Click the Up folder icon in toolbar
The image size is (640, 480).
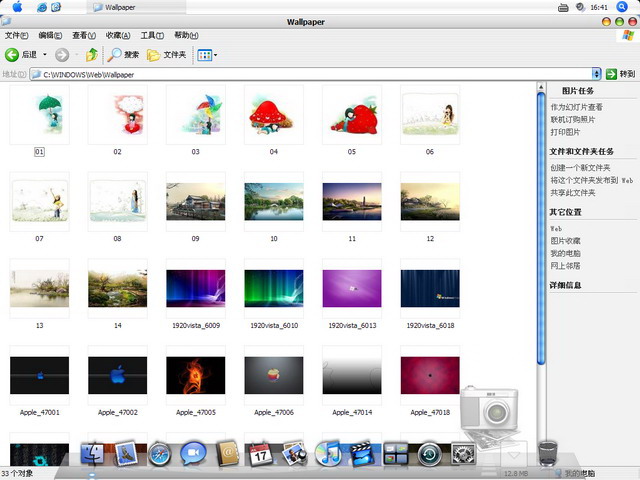[92, 54]
